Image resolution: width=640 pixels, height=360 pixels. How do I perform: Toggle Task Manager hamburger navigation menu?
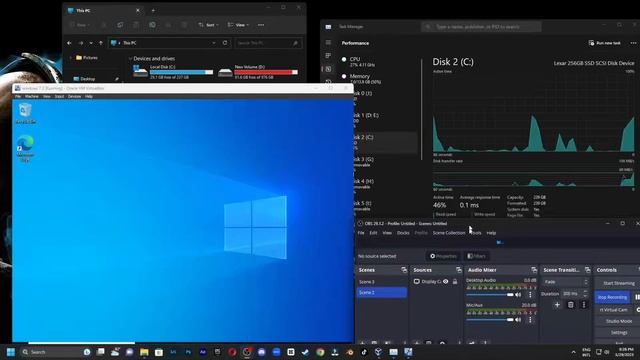tap(328, 42)
